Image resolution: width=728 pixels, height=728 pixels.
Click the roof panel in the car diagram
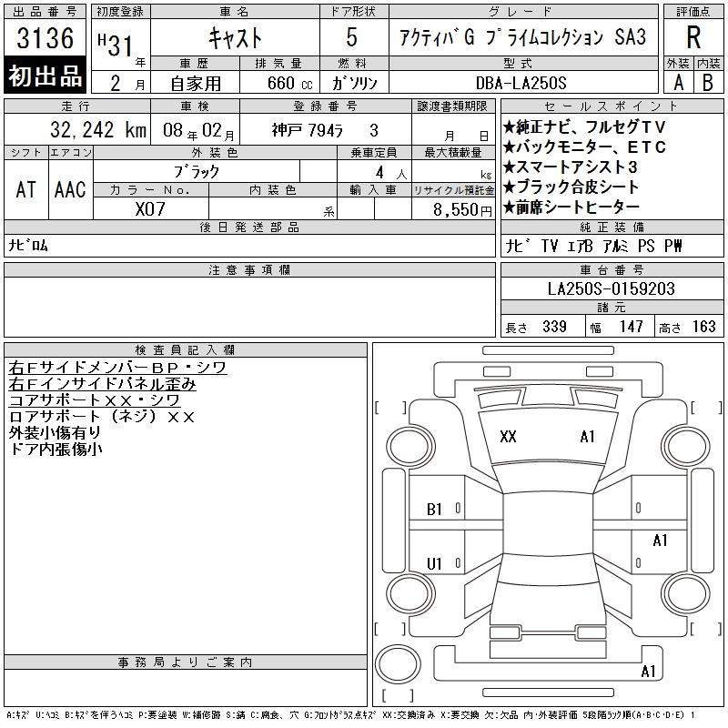(548, 524)
